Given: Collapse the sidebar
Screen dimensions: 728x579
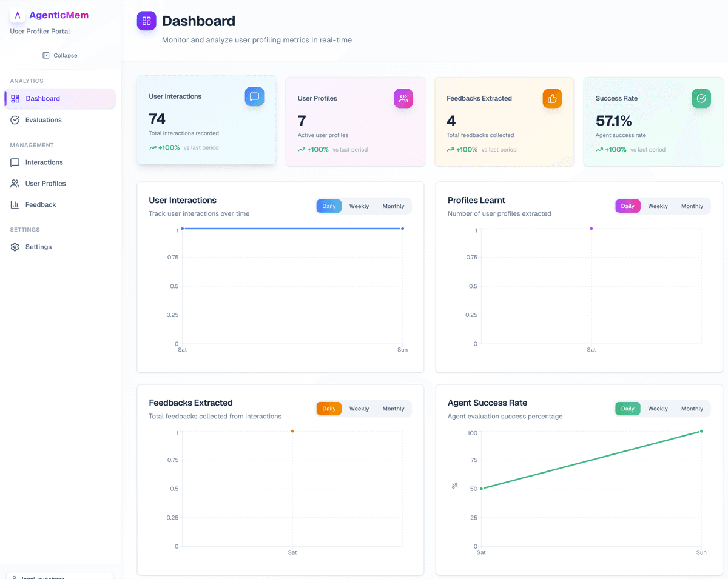Looking at the screenshot, I should coord(59,55).
